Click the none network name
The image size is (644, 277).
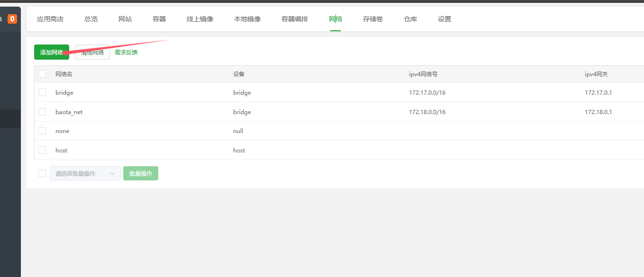[63, 131]
